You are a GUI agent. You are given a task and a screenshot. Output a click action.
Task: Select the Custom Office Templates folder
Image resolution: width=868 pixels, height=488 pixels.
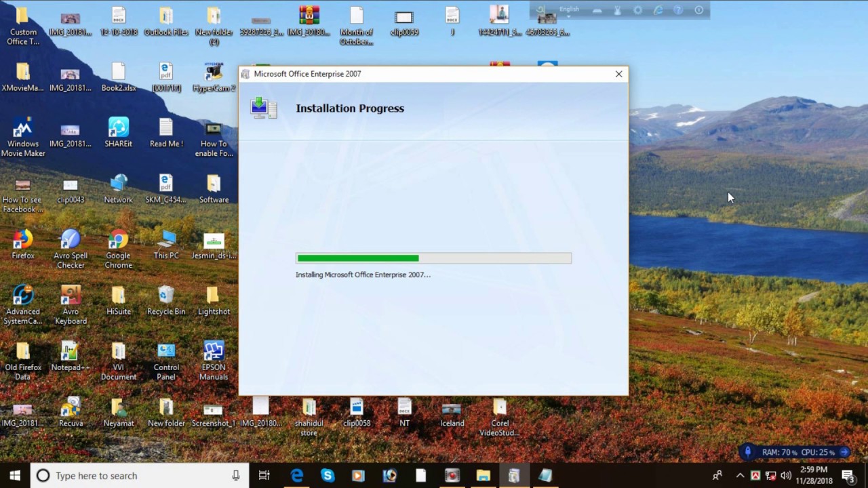(23, 26)
